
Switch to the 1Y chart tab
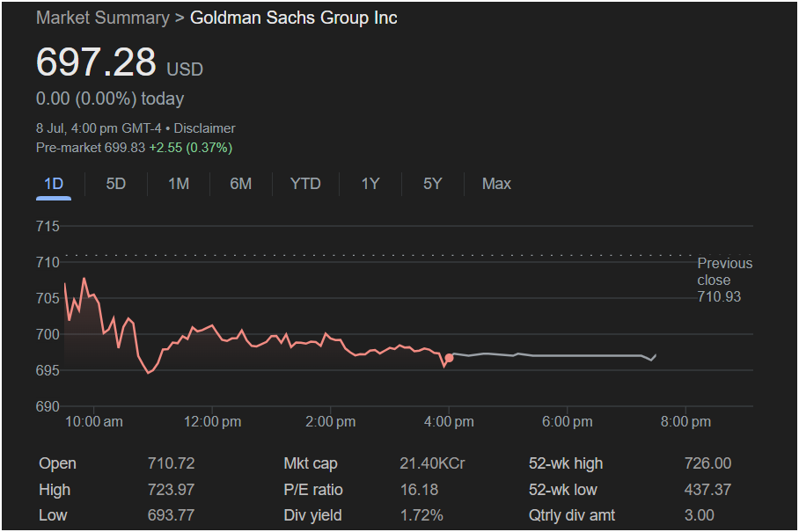point(370,184)
